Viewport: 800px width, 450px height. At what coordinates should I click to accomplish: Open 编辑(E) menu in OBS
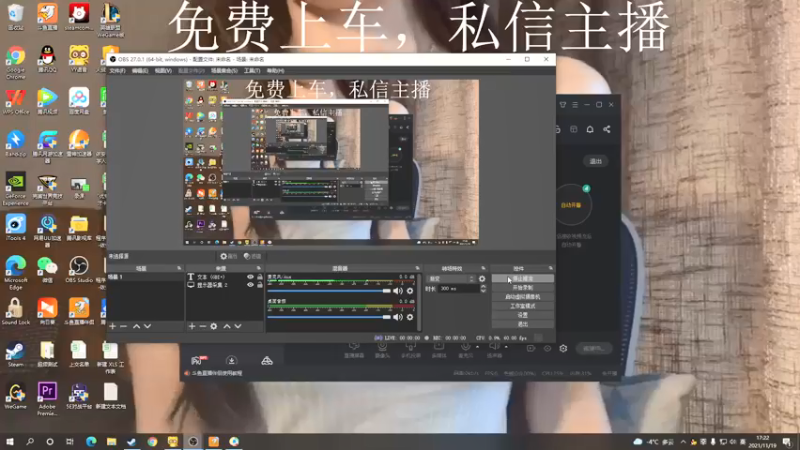pos(140,71)
